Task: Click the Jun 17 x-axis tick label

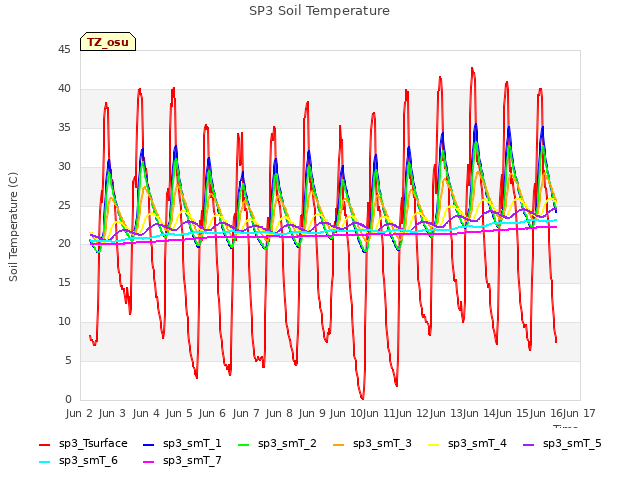Action: (579, 413)
